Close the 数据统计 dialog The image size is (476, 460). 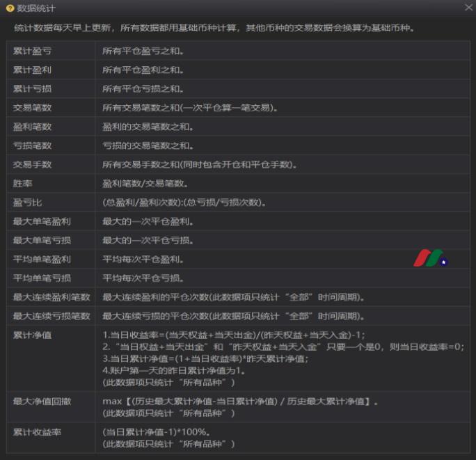click(468, 7)
